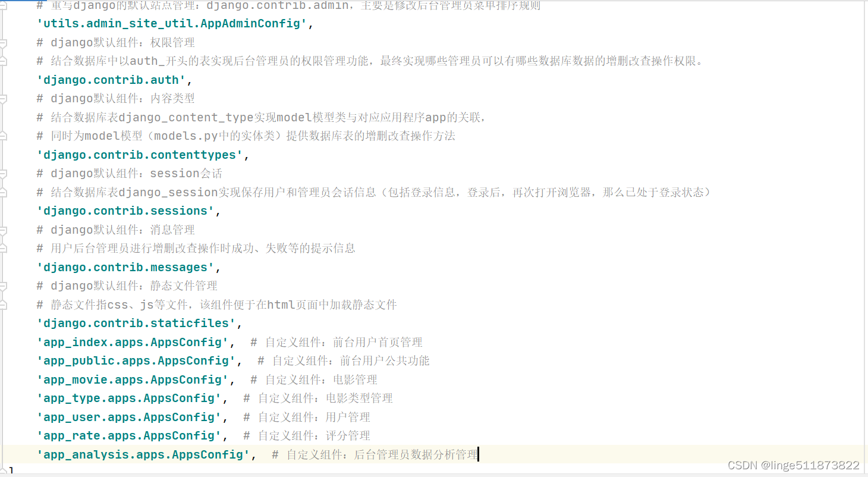Click the comment starting '同时为model模型'

[x=246, y=136]
